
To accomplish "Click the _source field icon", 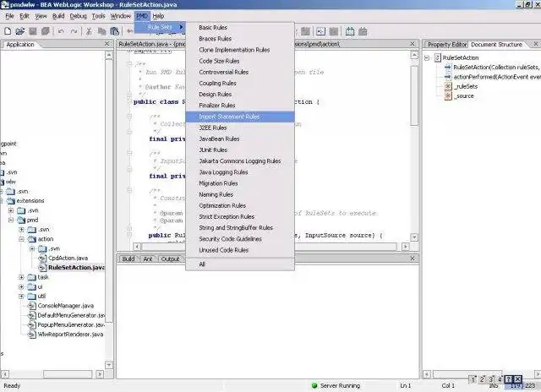I will pyautogui.click(x=448, y=96).
